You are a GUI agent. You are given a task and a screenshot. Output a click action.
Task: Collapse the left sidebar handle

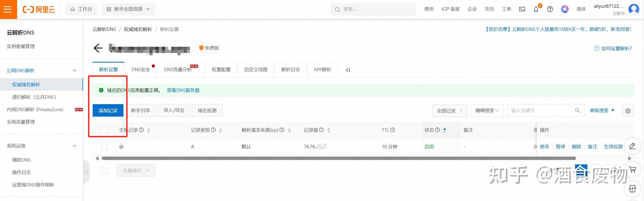tap(86, 172)
